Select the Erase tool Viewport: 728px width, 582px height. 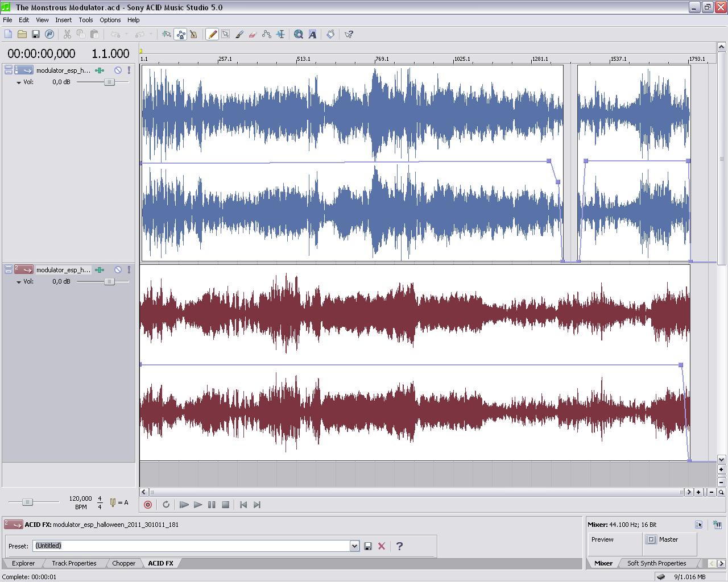[x=253, y=34]
